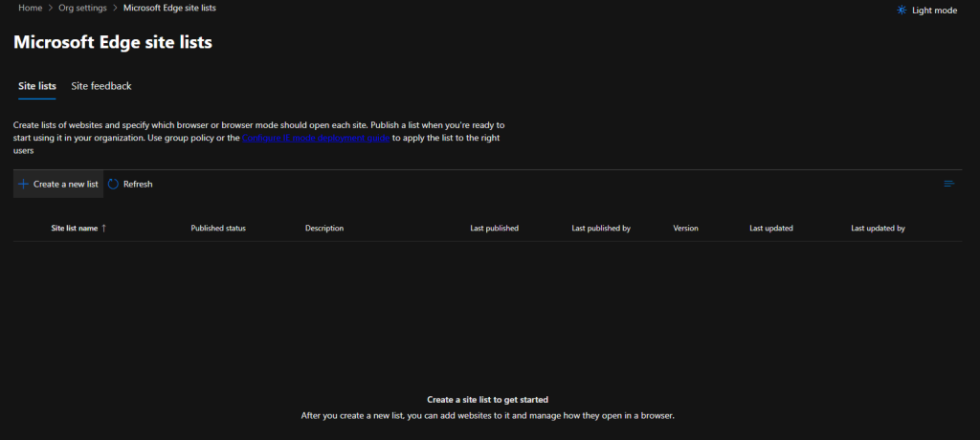The width and height of the screenshot is (980, 440).
Task: Click Create a new list button
Action: 58,184
